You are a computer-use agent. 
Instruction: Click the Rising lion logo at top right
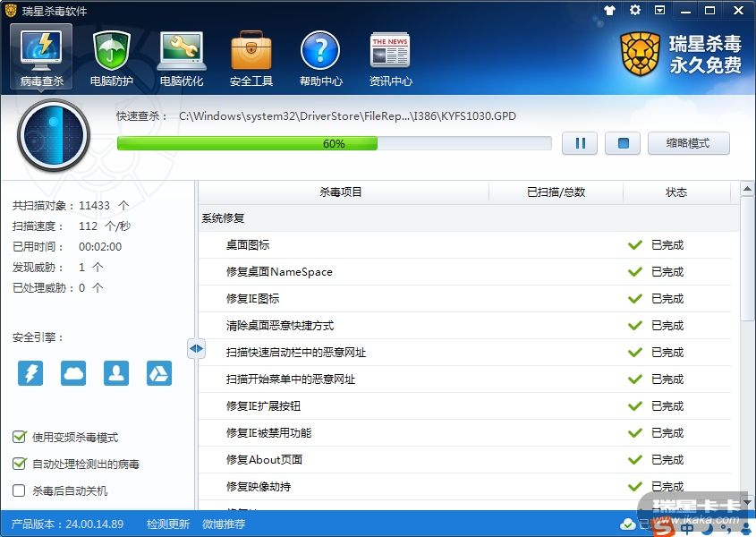(640, 54)
